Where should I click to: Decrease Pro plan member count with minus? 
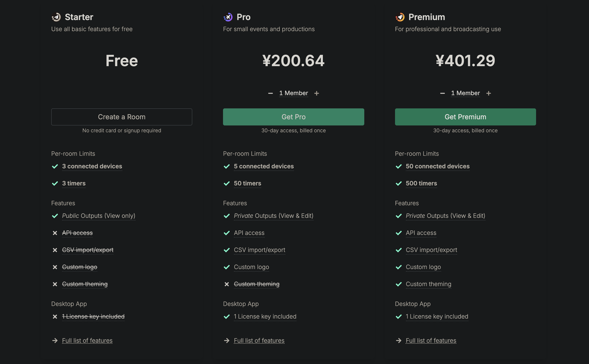click(x=270, y=93)
